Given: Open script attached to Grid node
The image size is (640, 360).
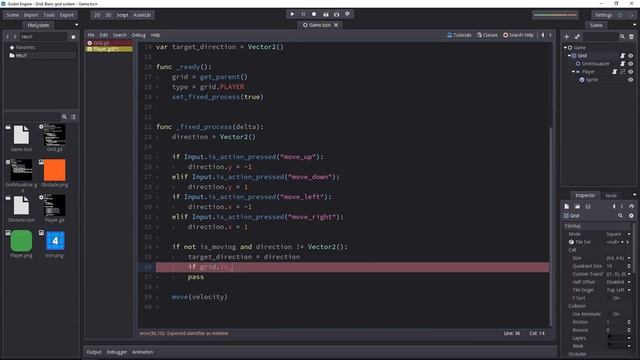Looking at the screenshot, I should 622,56.
